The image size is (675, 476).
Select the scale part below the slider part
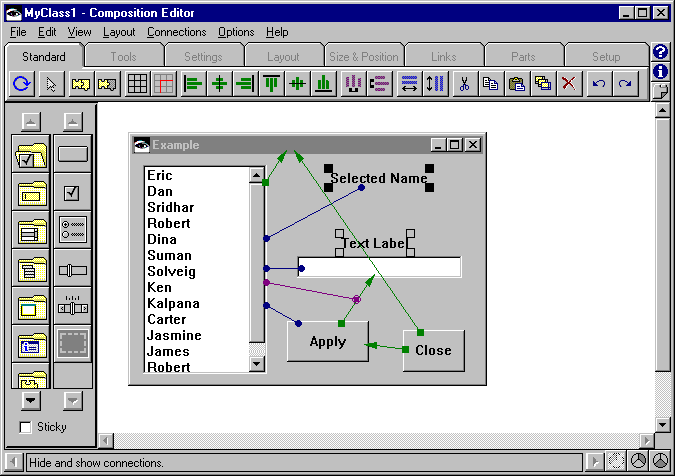coord(73,306)
